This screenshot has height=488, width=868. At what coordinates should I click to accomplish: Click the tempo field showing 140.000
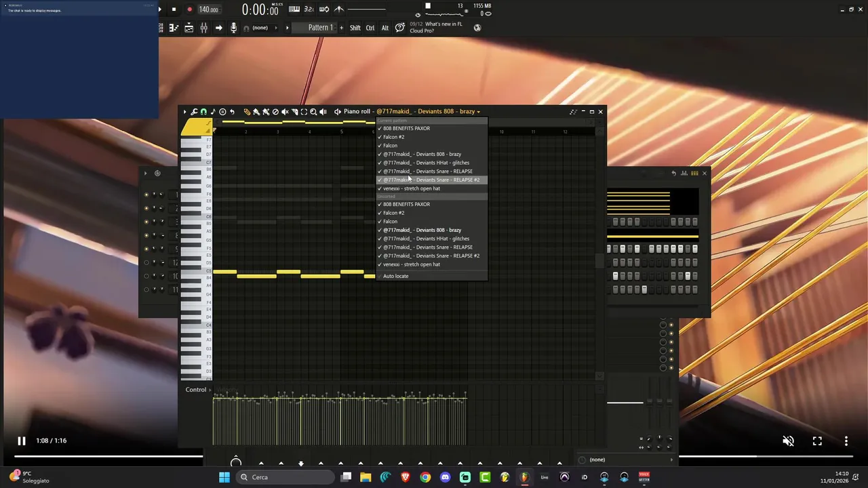click(208, 9)
